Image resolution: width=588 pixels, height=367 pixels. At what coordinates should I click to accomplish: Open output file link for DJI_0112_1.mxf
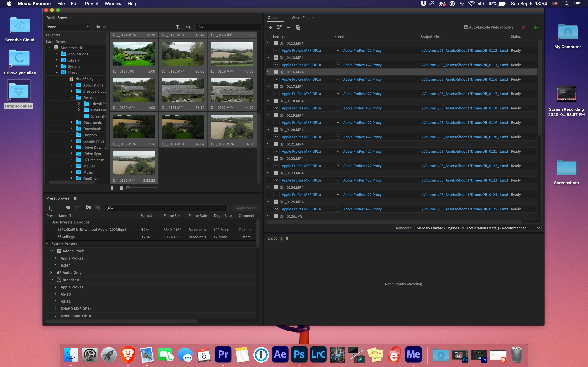[x=465, y=50]
